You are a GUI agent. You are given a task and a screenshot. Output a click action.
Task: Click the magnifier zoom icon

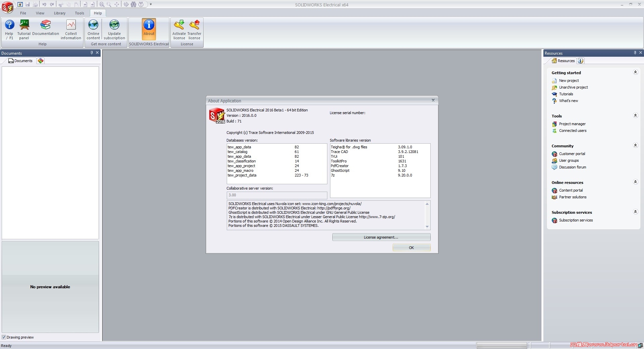pos(109,4)
